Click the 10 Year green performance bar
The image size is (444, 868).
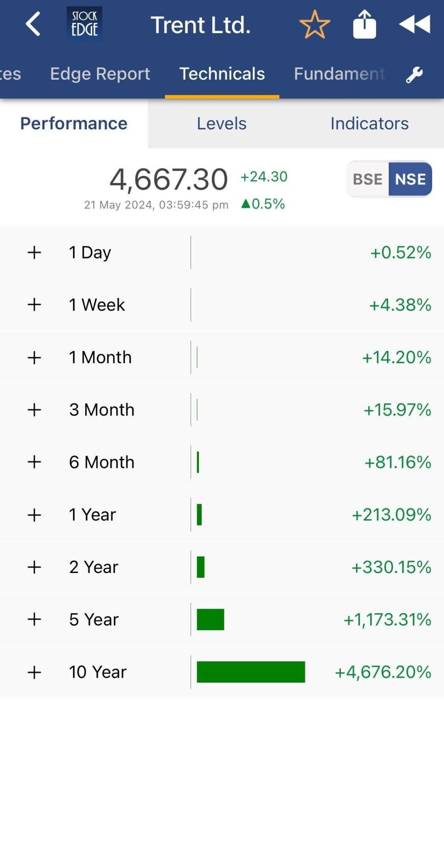click(x=251, y=672)
